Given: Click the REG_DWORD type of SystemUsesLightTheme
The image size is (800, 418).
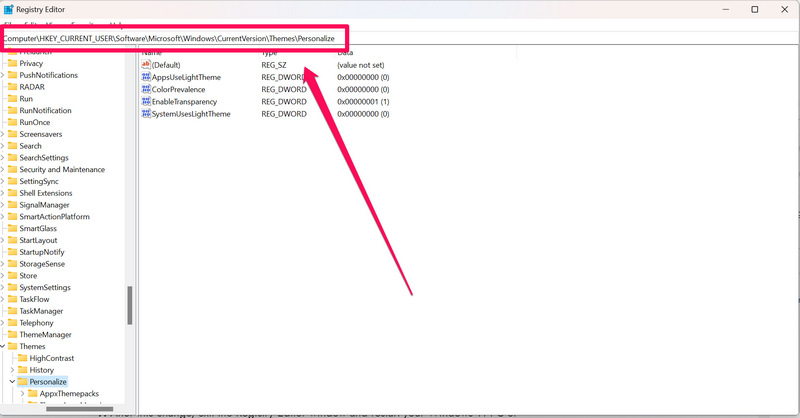Looking at the screenshot, I should [x=284, y=114].
